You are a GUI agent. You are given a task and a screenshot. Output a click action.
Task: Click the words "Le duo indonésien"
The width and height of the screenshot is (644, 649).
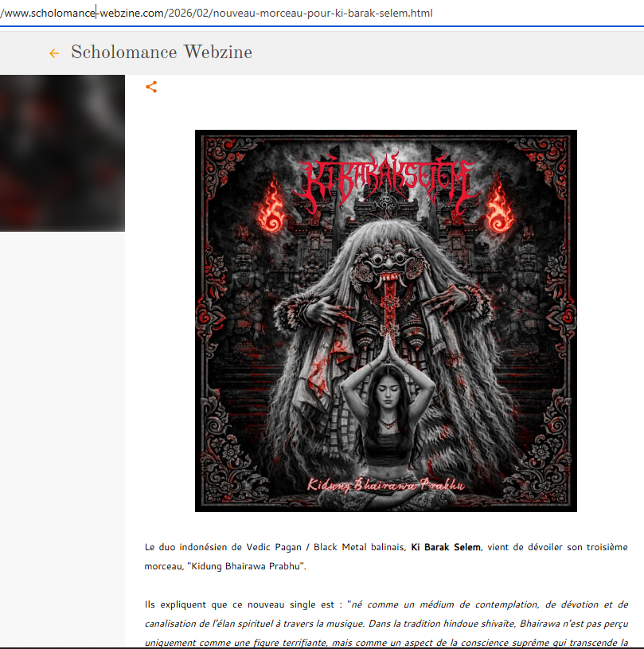[185, 547]
